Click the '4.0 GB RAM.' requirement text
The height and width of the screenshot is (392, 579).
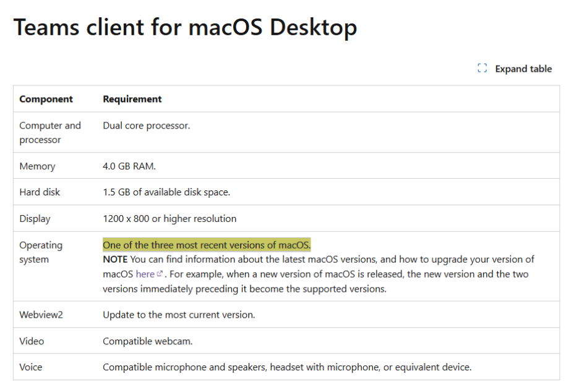pos(129,166)
